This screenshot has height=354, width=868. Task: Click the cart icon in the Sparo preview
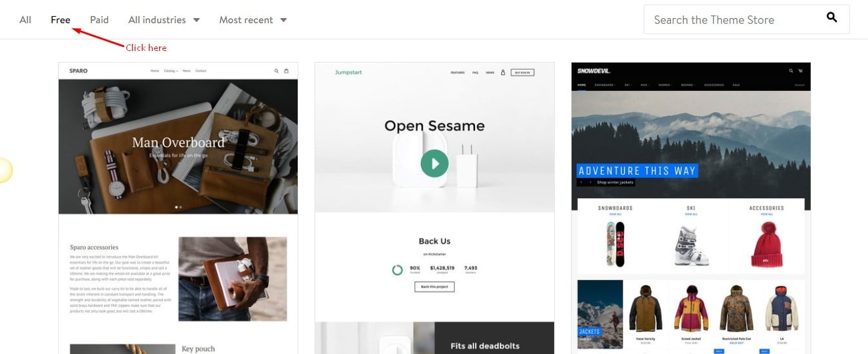pyautogui.click(x=287, y=71)
